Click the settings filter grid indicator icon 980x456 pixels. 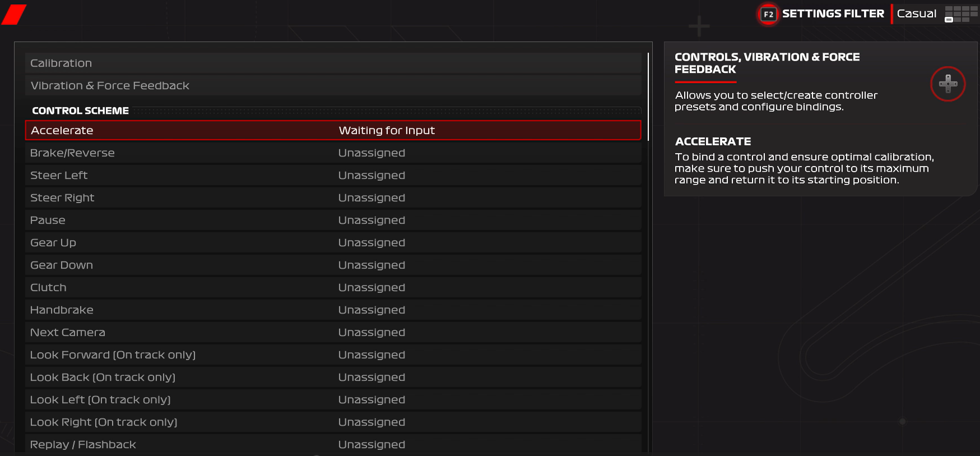point(960,14)
